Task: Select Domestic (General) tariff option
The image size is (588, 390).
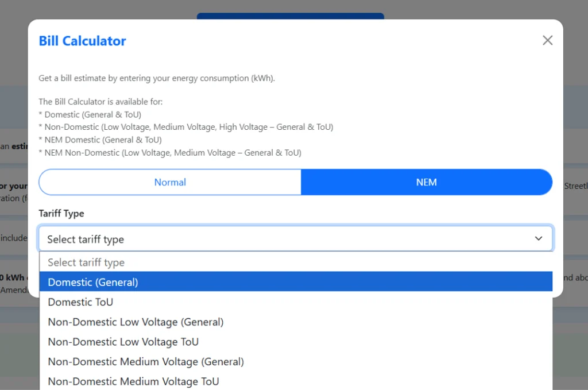Action: (93, 282)
